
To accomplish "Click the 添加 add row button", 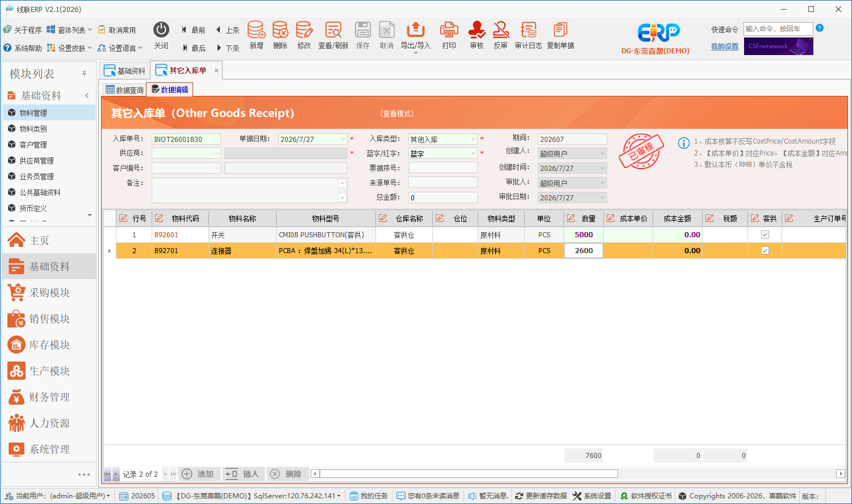I will 198,474.
